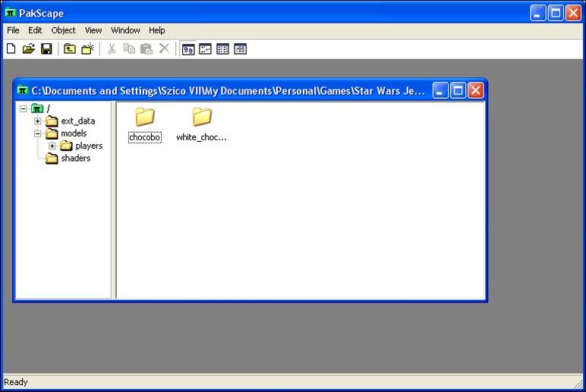Click the New file toolbar icon
The image size is (586, 392).
pyautogui.click(x=11, y=49)
